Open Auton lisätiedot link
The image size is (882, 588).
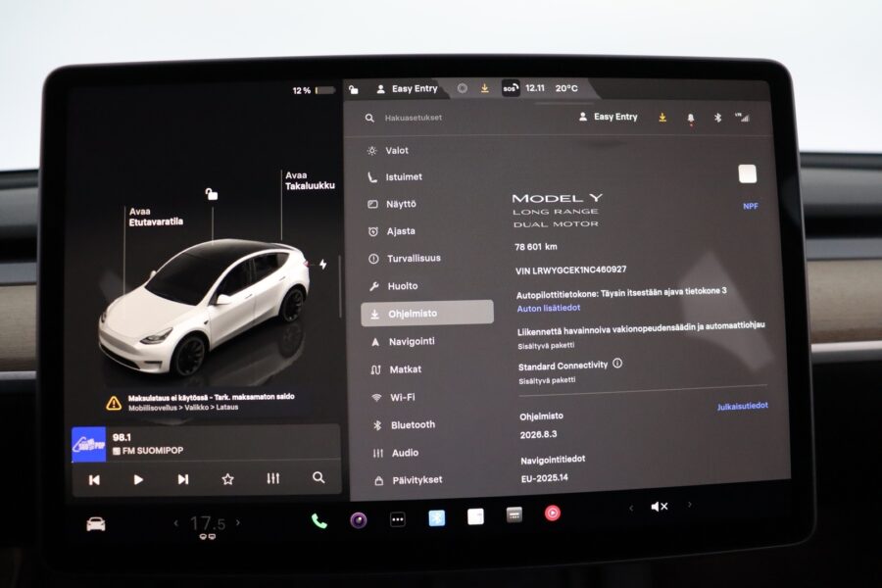[x=549, y=309]
